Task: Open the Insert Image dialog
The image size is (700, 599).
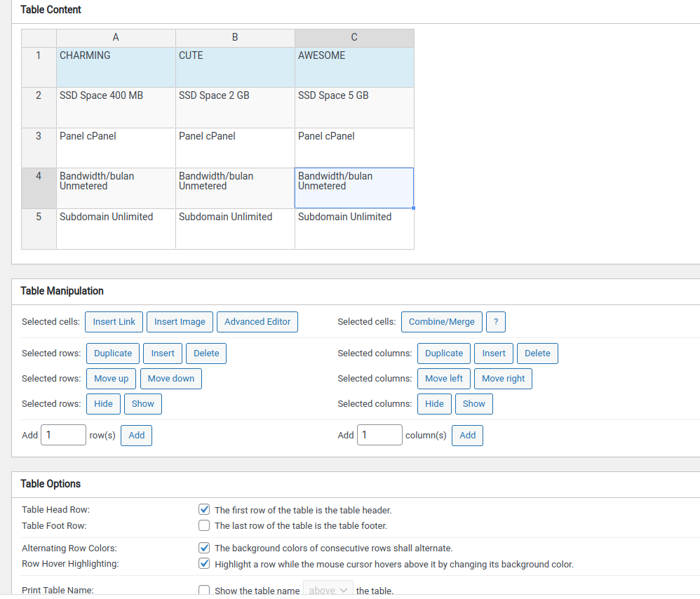Action: pos(180,322)
